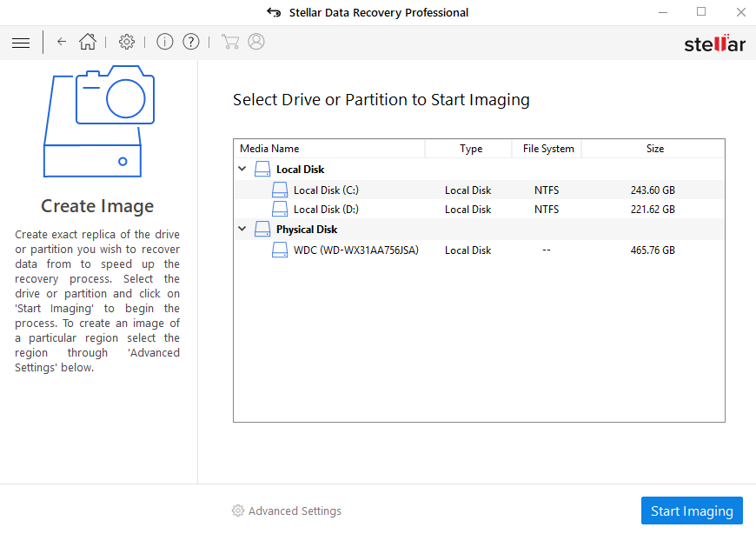
Task: Select Local Disk (D:) partition
Action: coord(480,210)
